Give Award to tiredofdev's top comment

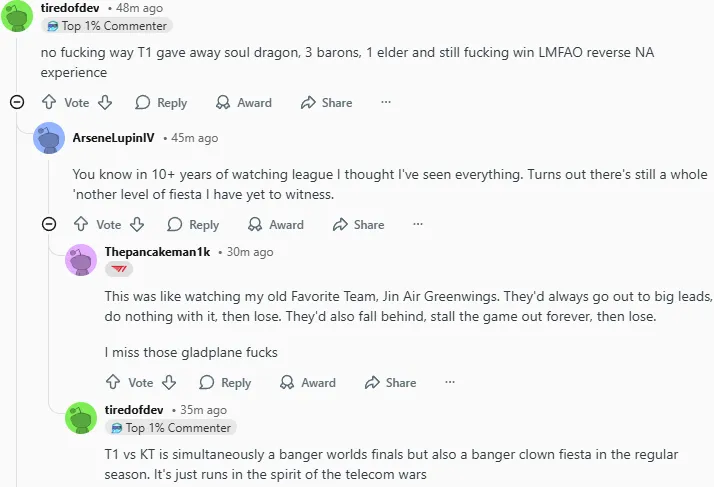[x=244, y=103]
